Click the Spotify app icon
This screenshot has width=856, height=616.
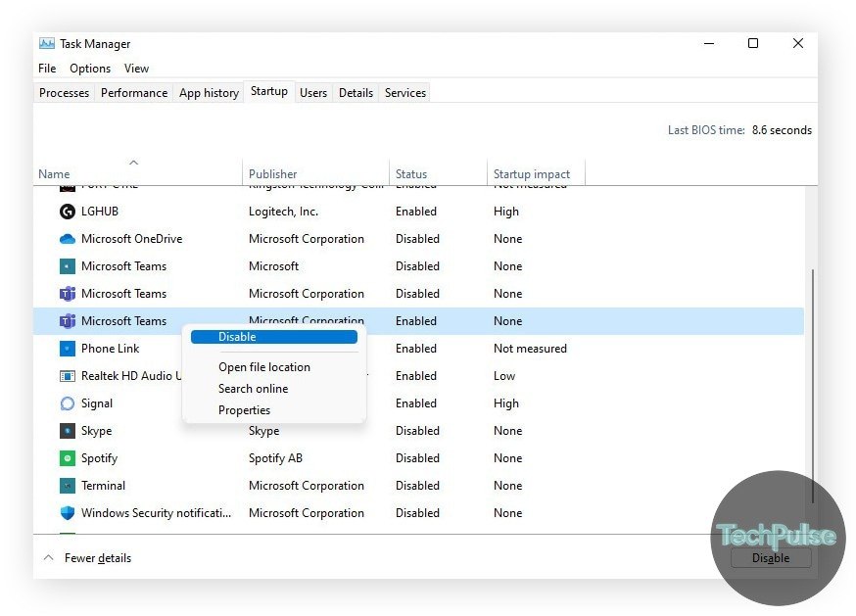pos(68,458)
